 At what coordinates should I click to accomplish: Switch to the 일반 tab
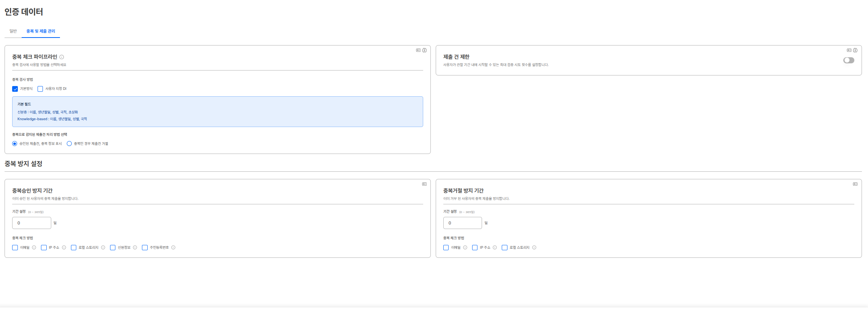[13, 31]
